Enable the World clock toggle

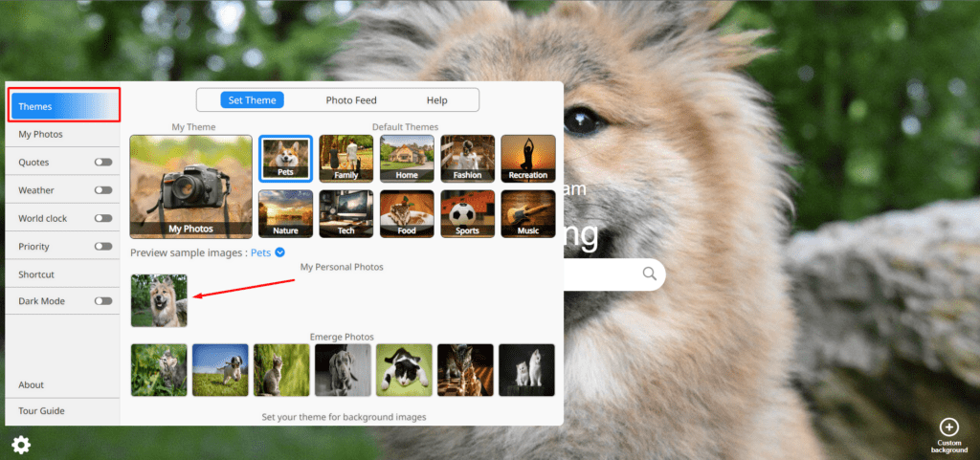point(102,218)
